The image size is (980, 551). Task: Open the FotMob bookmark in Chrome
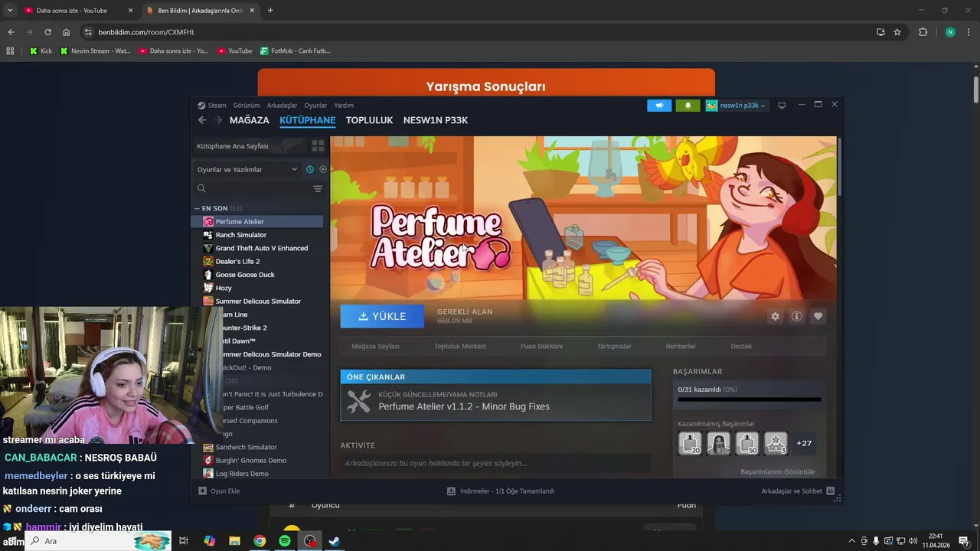(295, 51)
